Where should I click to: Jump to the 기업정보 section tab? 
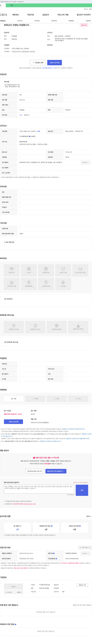tap(88, 21)
